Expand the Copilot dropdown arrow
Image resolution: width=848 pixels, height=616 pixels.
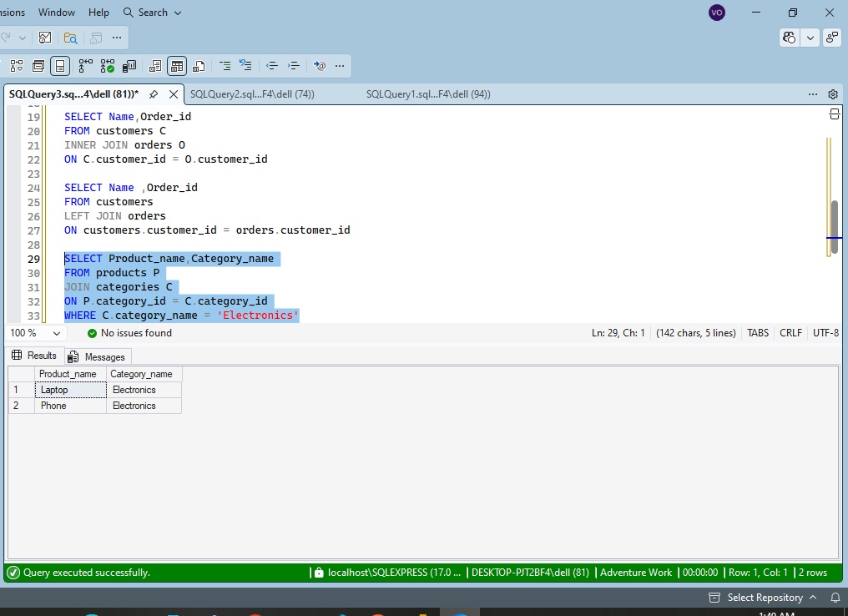(x=810, y=38)
